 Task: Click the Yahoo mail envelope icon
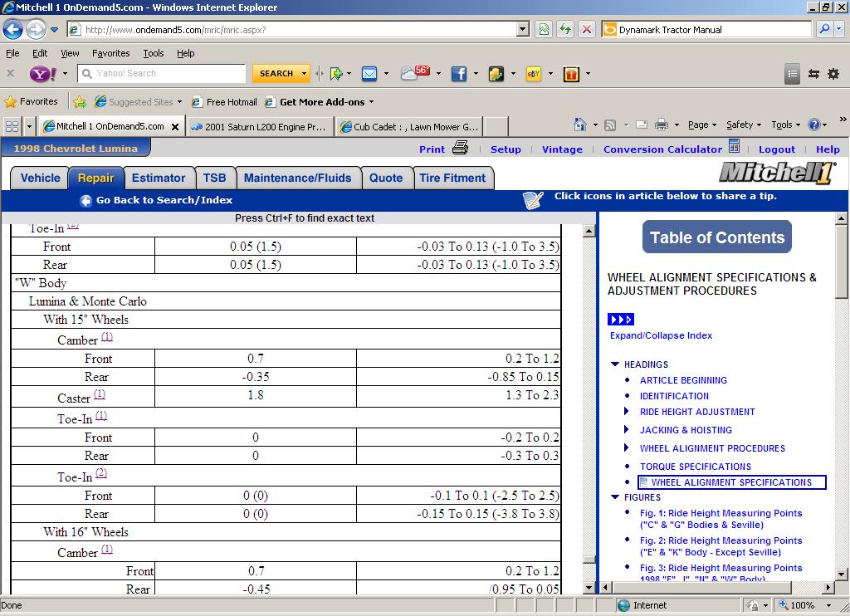coord(369,74)
